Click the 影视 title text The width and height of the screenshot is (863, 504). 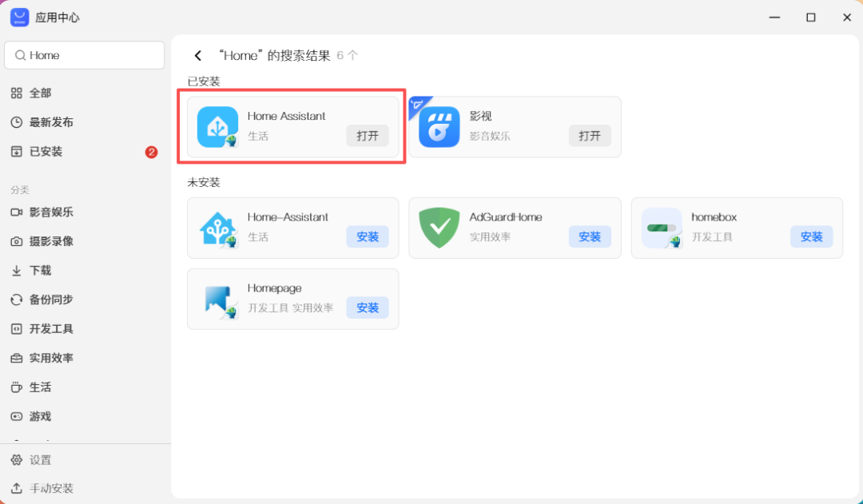pyautogui.click(x=480, y=116)
